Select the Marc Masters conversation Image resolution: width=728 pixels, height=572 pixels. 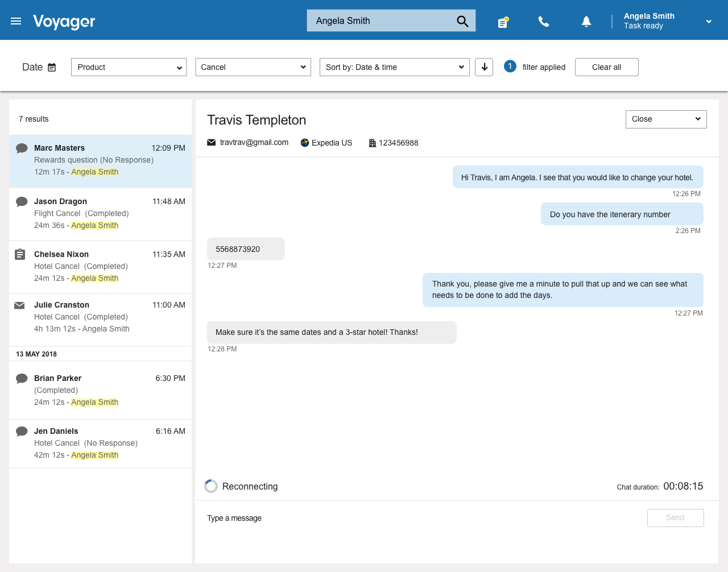click(x=100, y=160)
